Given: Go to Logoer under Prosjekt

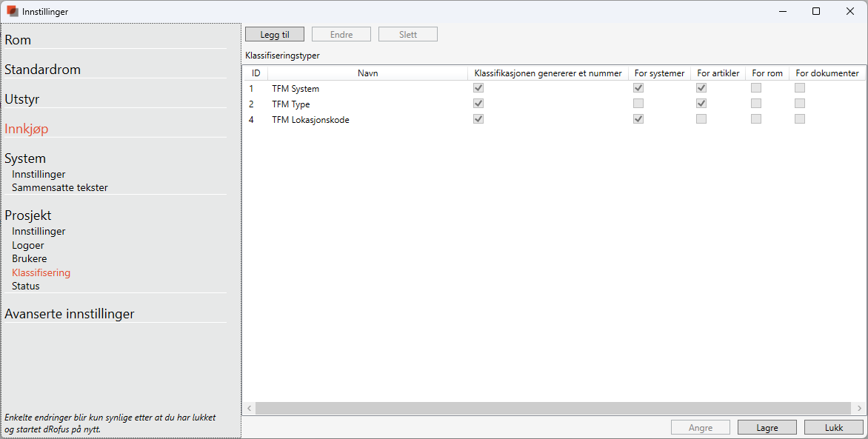Looking at the screenshot, I should pyautogui.click(x=28, y=245).
